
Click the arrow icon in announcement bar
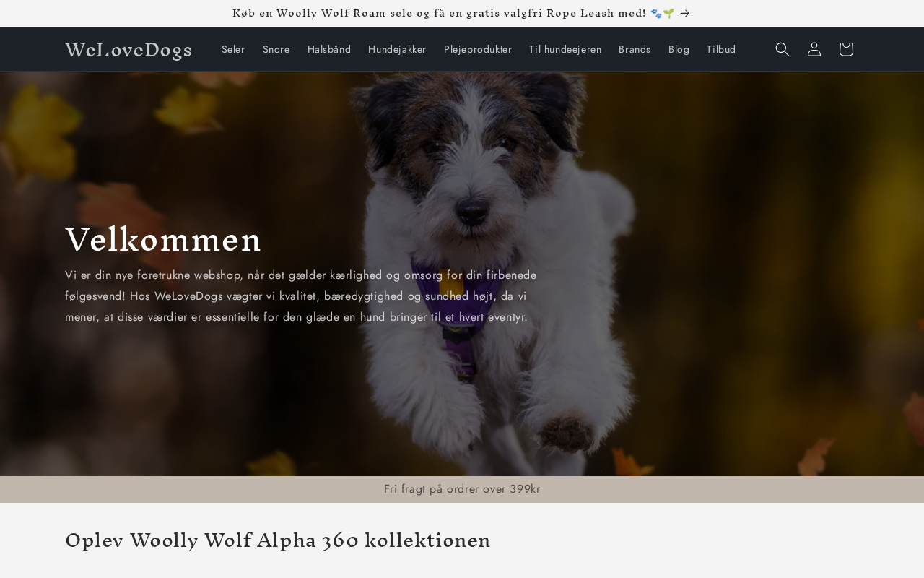pyautogui.click(x=685, y=13)
